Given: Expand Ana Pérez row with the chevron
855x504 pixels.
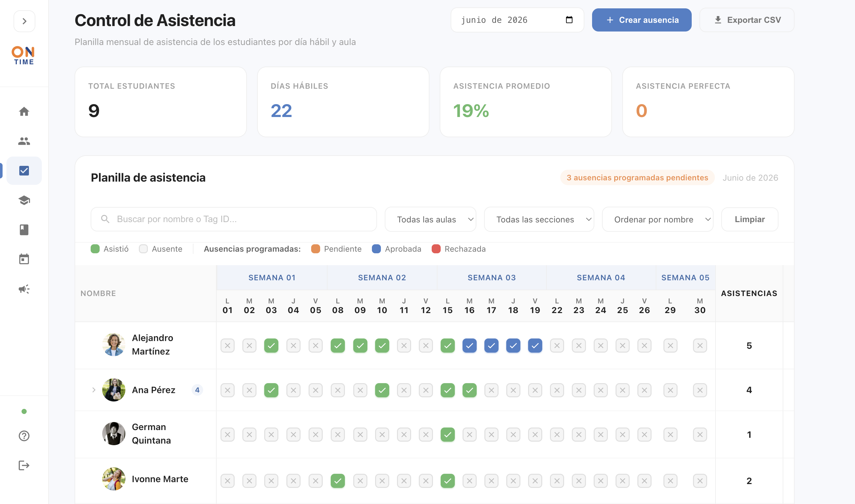Looking at the screenshot, I should pyautogui.click(x=94, y=390).
